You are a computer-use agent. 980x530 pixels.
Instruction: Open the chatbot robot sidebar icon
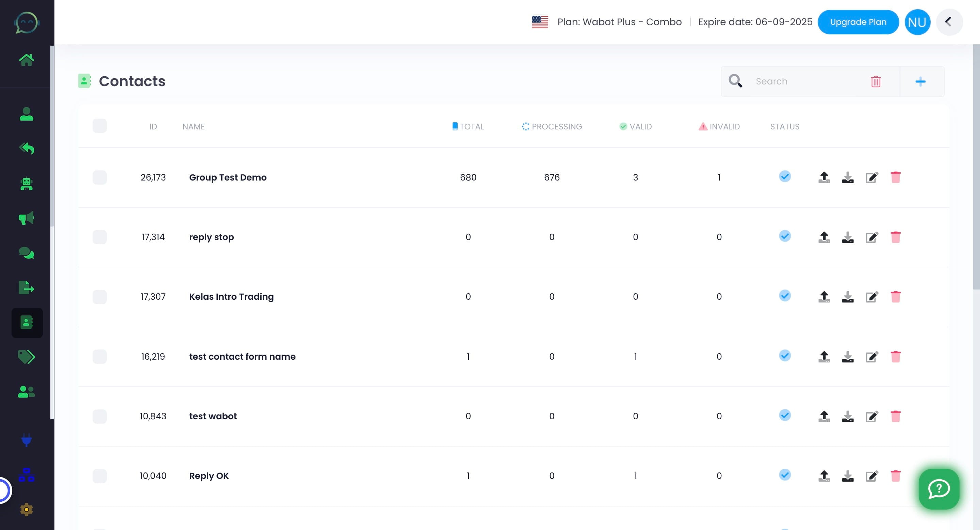coord(26,184)
